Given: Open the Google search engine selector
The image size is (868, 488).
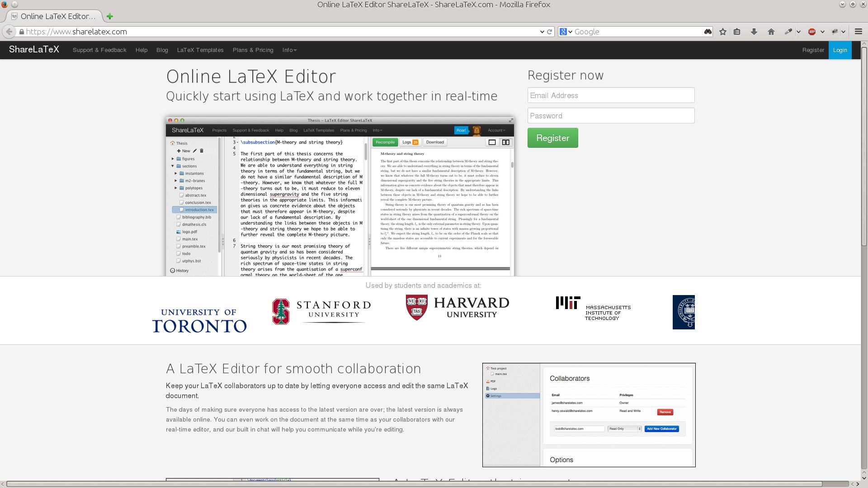Looking at the screenshot, I should pyautogui.click(x=566, y=32).
